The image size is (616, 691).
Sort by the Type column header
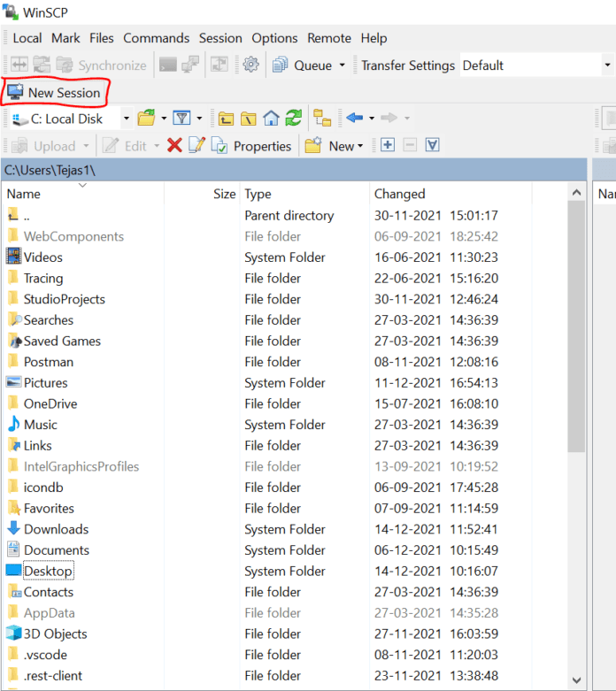click(x=304, y=194)
